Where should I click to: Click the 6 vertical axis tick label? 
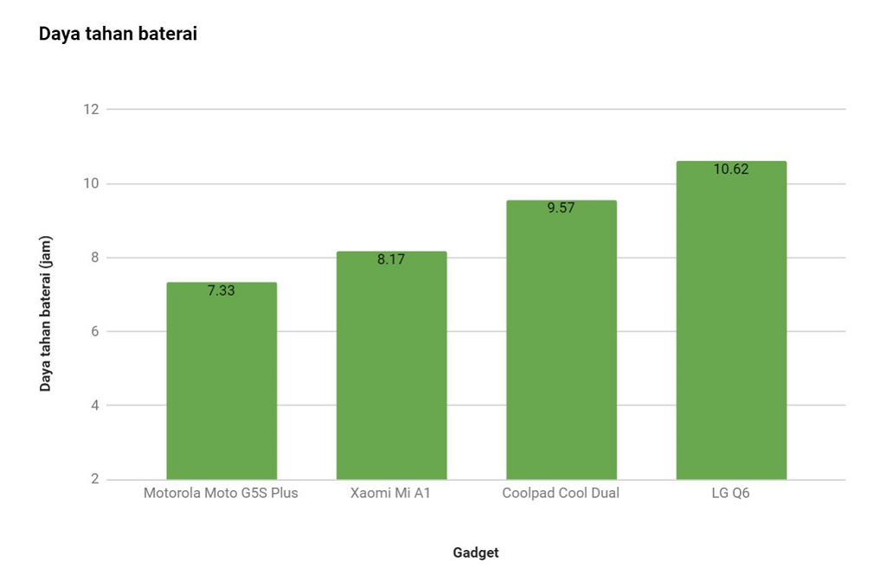[93, 332]
